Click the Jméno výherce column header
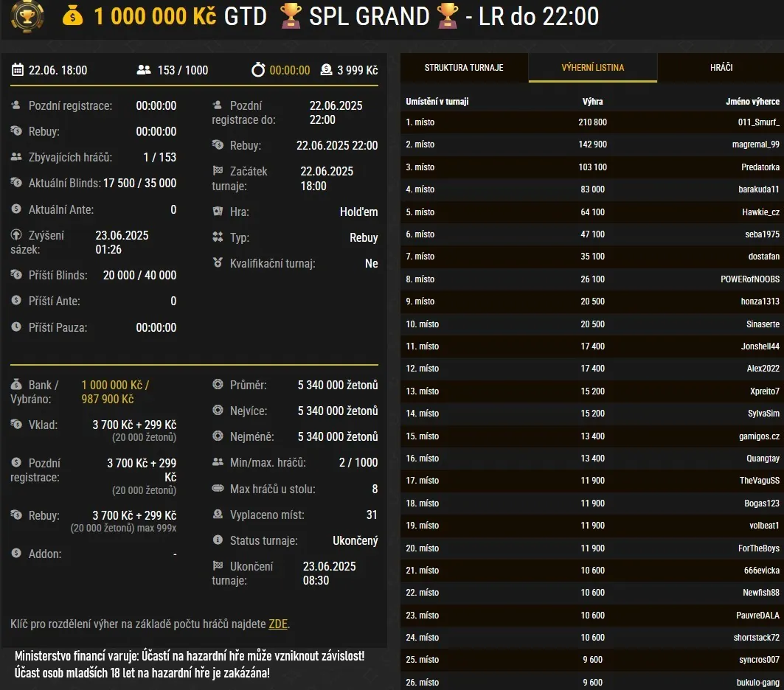Screen dimensions: 784x690 752,102
